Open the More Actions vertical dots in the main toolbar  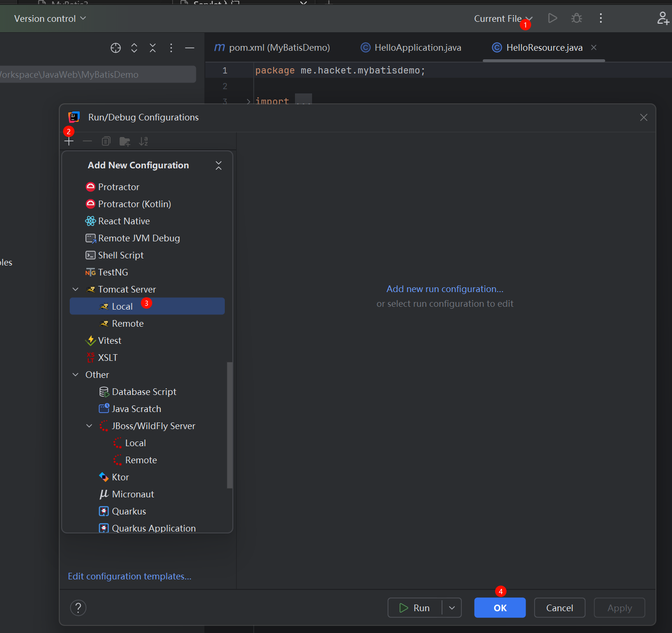click(x=601, y=18)
